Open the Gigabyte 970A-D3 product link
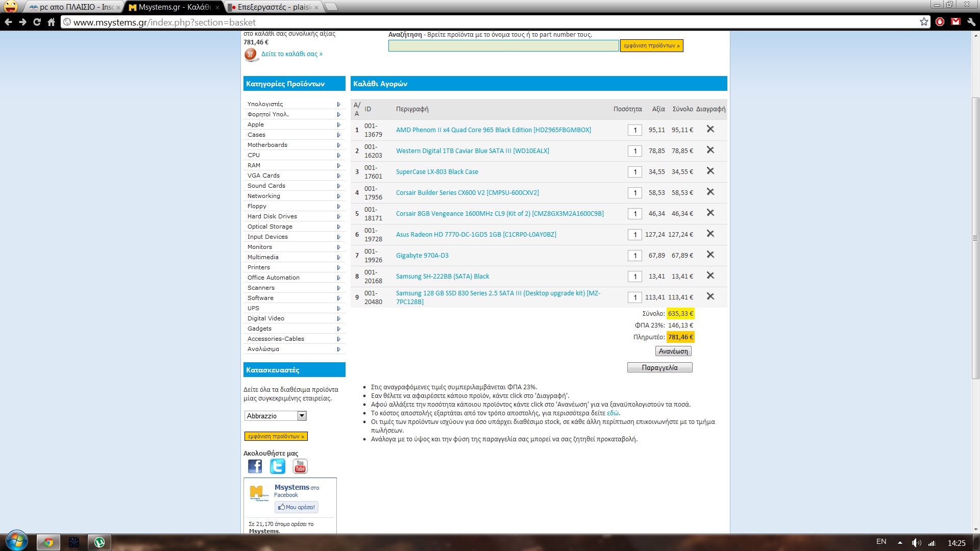Screen dimensions: 980x551 click(422, 255)
